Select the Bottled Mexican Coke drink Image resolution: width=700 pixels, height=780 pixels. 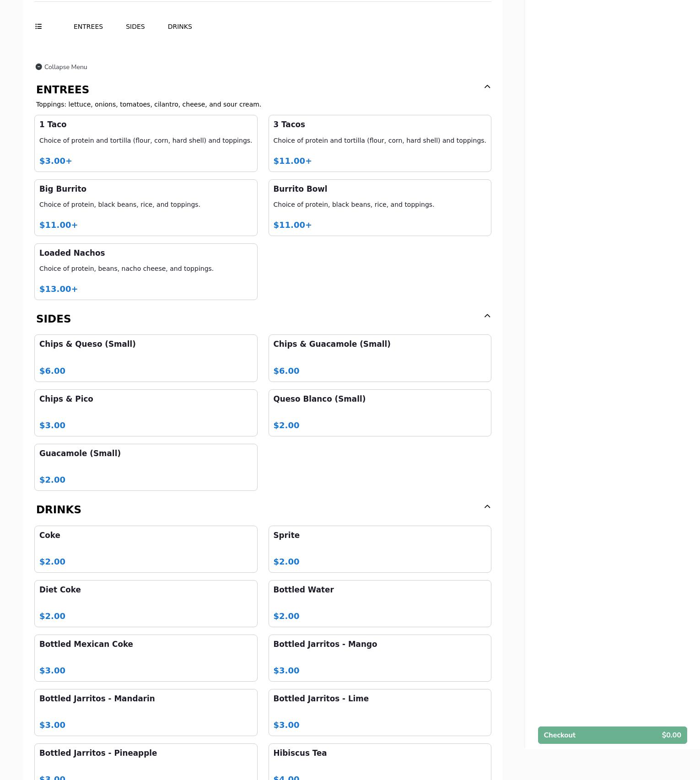click(145, 657)
